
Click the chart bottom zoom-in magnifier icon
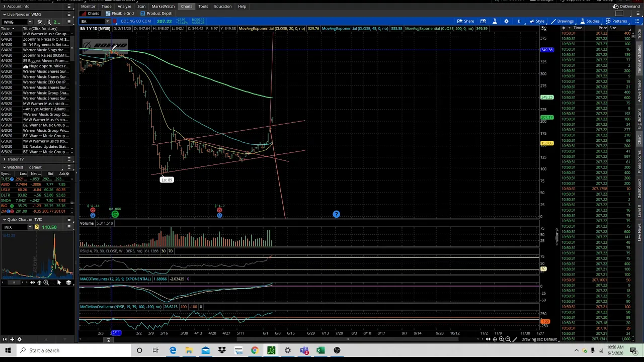tap(501, 339)
